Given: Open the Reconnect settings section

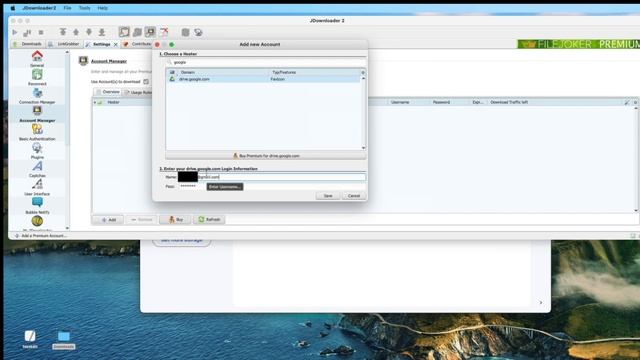Looking at the screenshot, I should pyautogui.click(x=37, y=77).
